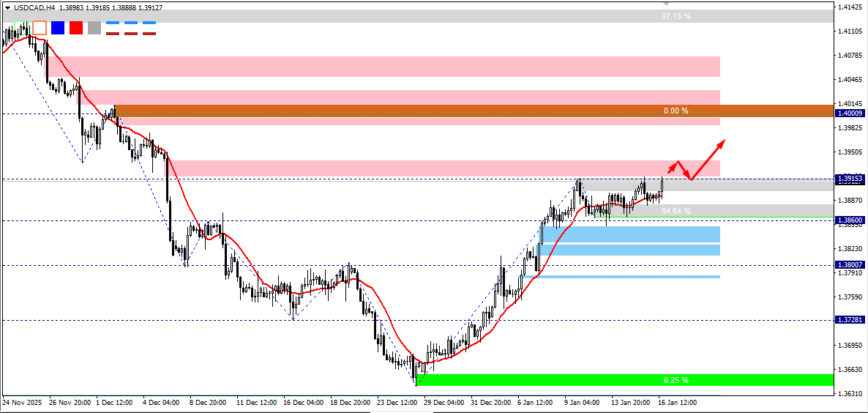This screenshot has width=868, height=413.
Task: Click the 31 Dec 20:00 time label
Action: click(492, 403)
